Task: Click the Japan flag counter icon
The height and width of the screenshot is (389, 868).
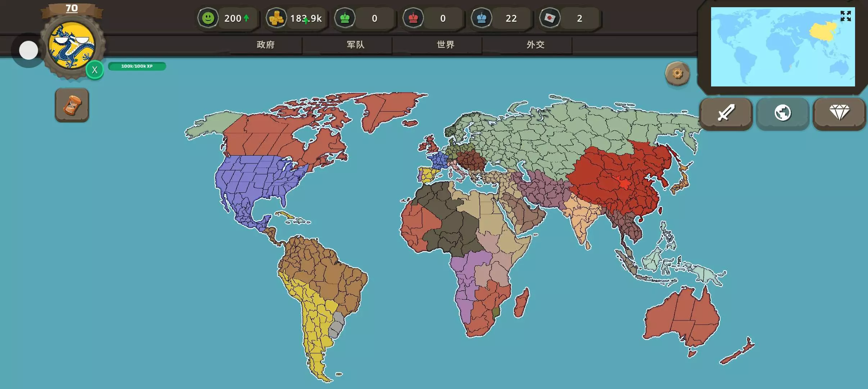Action: (550, 18)
